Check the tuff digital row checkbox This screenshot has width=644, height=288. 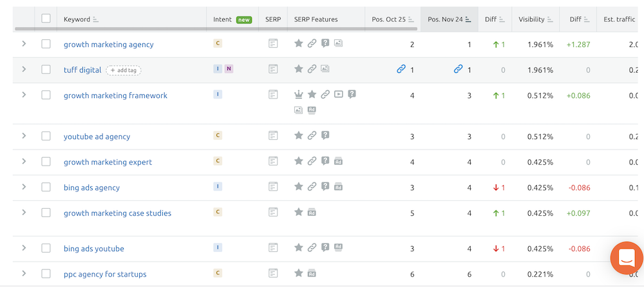tap(46, 69)
